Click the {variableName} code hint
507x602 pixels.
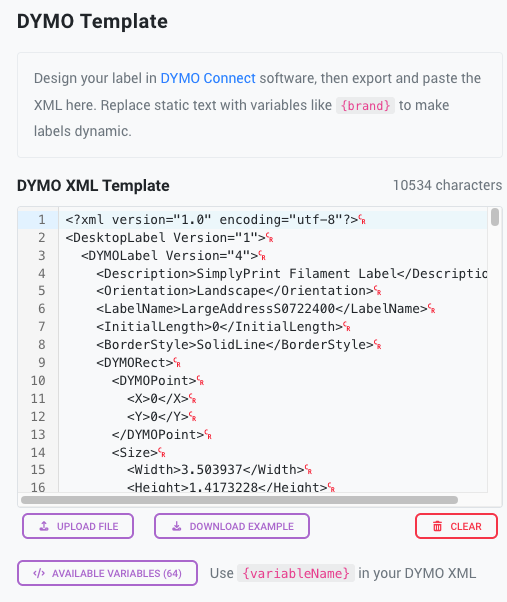coord(296,573)
